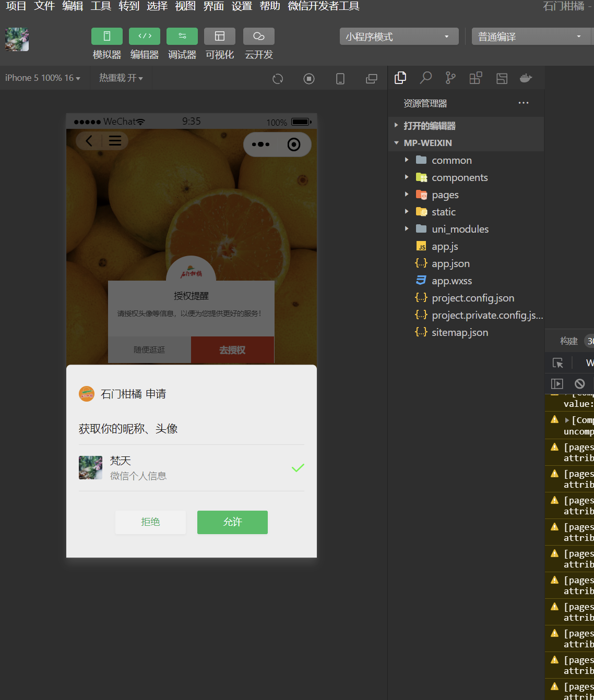Screen dimensions: 594x700
Task: Click the green 允许 button
Action: click(x=232, y=522)
